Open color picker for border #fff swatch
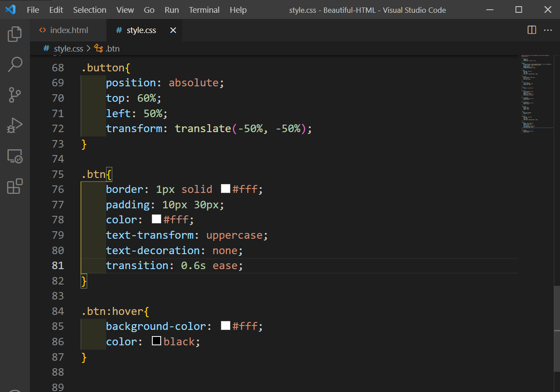560x392 pixels. (225, 189)
